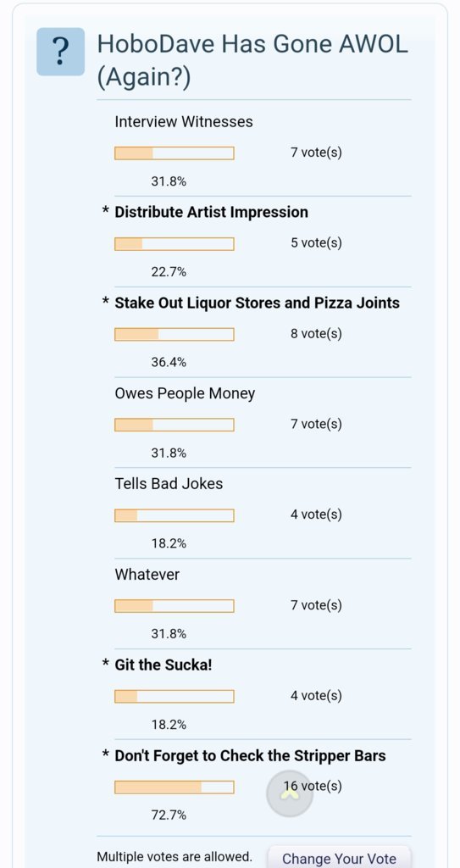460x868 pixels.
Task: Click the Distribute Artist Impression option
Action: tap(211, 212)
